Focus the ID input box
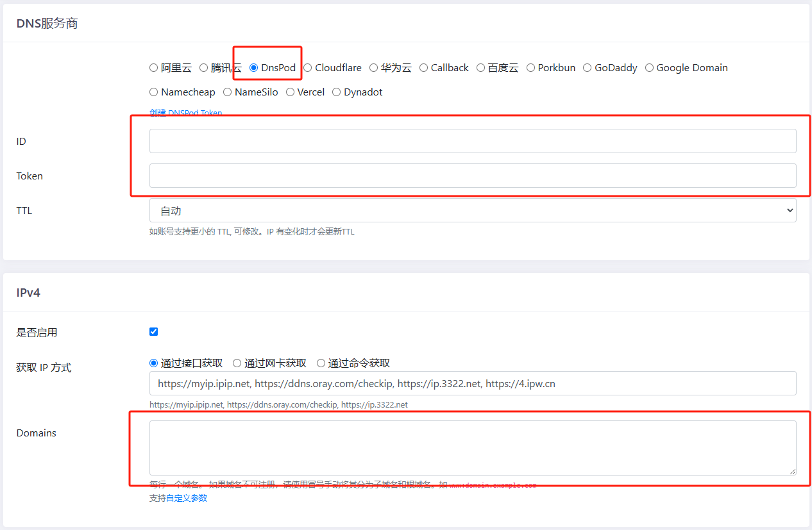812x530 pixels. click(473, 141)
